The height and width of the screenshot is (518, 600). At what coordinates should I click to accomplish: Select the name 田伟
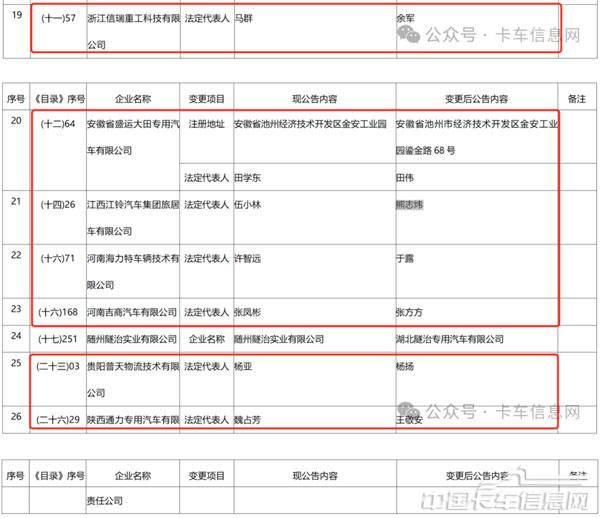click(x=405, y=178)
